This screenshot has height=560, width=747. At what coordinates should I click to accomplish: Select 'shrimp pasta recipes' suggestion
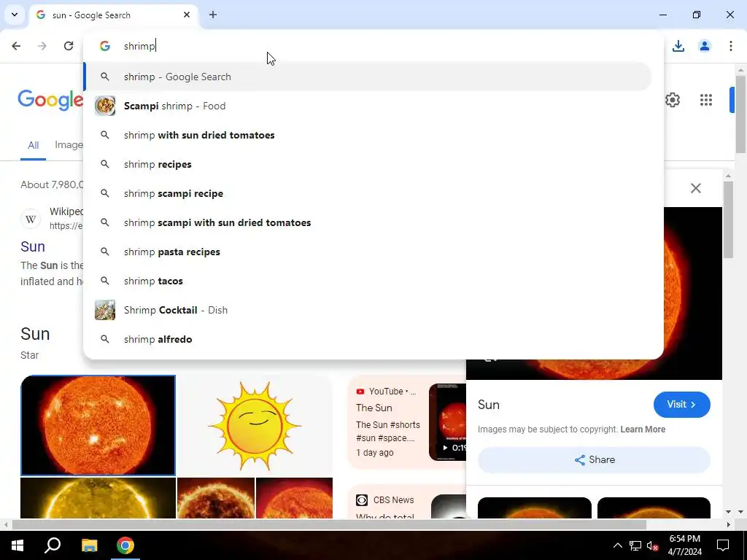[x=368, y=252]
